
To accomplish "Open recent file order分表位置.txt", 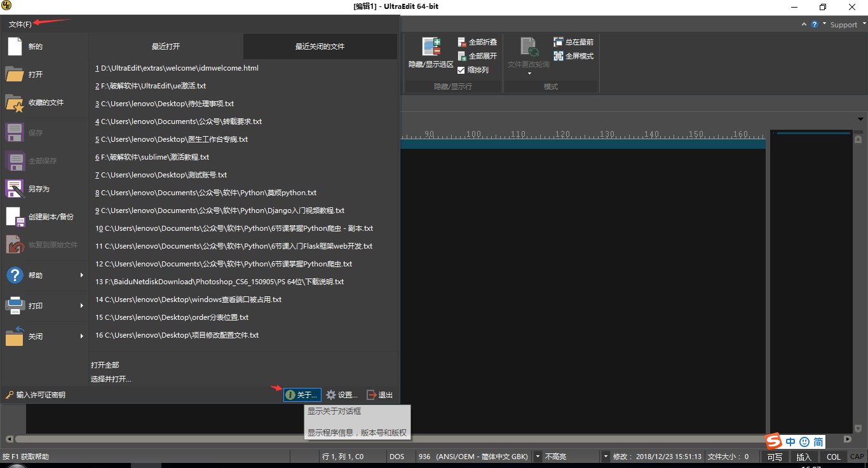I will (x=172, y=317).
